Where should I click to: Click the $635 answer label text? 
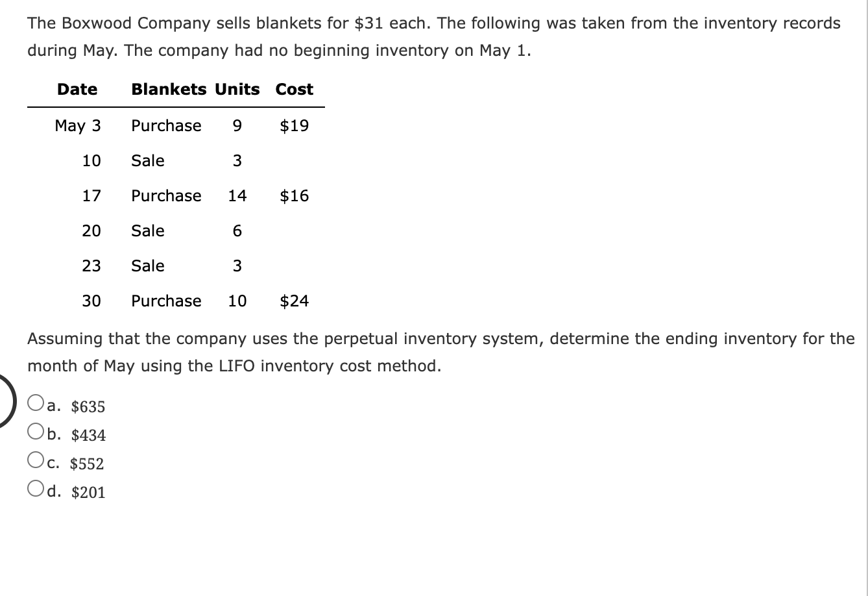coord(87,406)
